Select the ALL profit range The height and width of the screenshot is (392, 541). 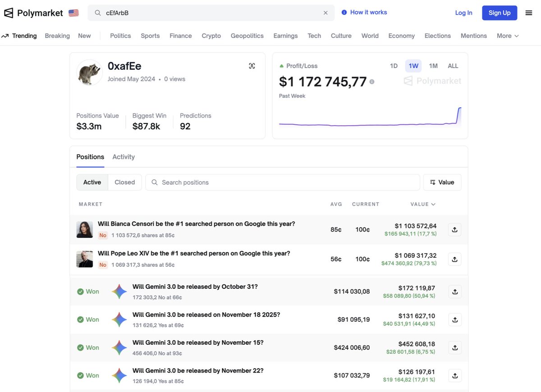[453, 66]
